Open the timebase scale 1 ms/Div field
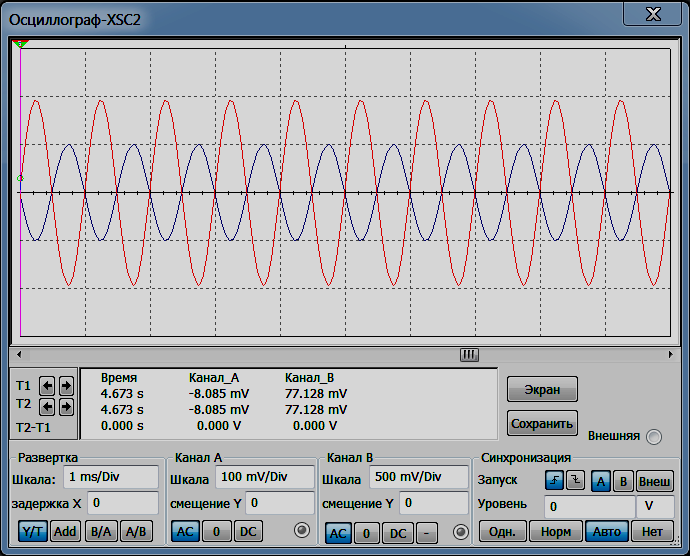 (x=111, y=477)
